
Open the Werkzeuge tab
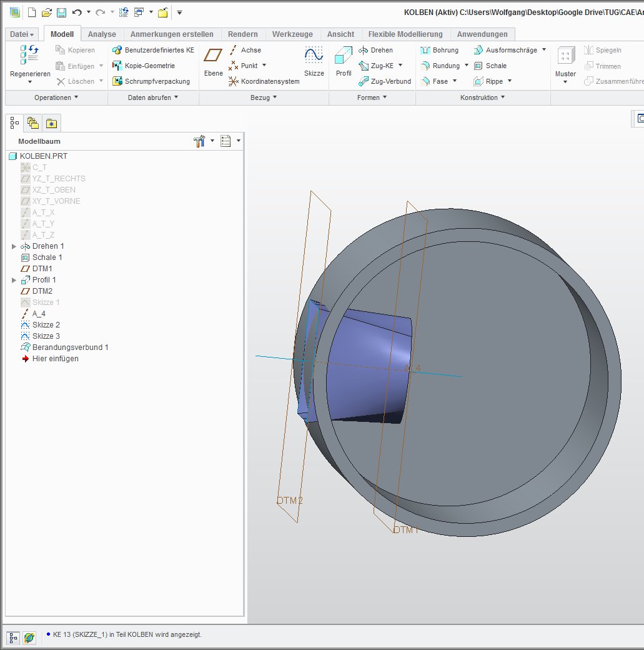click(x=292, y=34)
